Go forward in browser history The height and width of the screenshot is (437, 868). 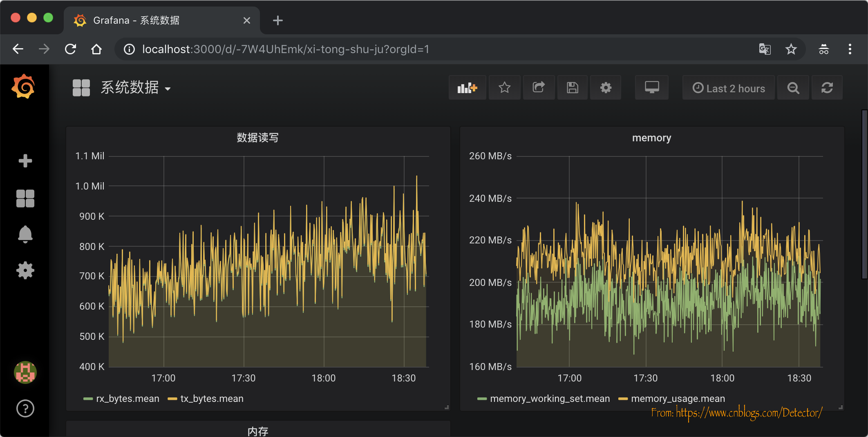pos(44,49)
